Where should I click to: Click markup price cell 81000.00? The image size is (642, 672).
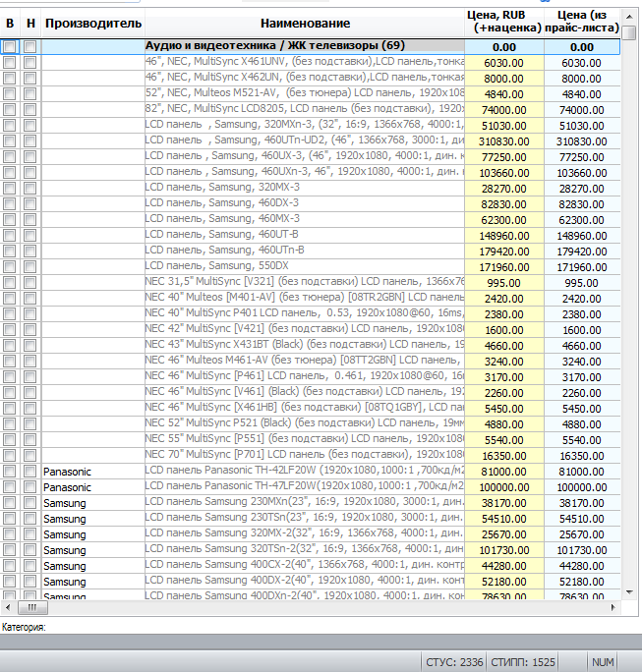[x=504, y=472]
